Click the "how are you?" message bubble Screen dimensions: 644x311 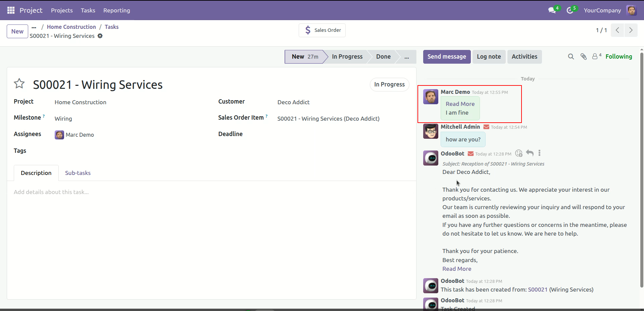pyautogui.click(x=463, y=139)
